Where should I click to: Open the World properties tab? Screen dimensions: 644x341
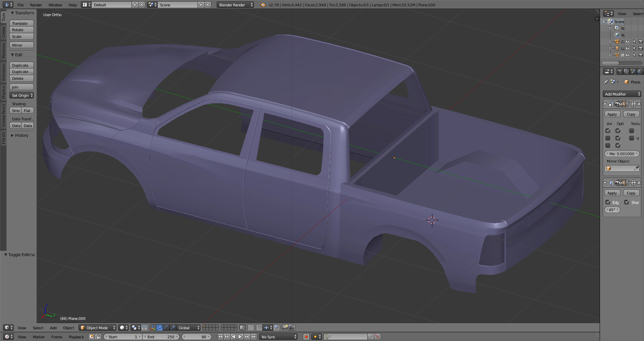tap(640, 71)
